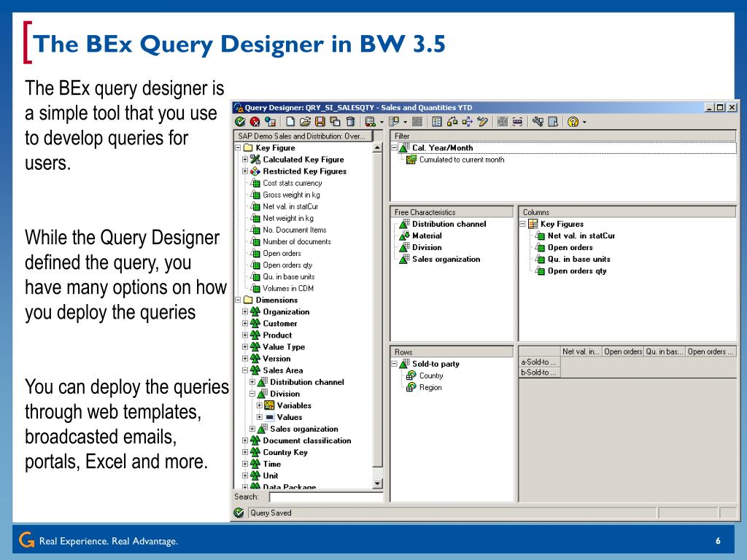Viewport: 747px width, 560px height.
Task: Open the Help icon dropdown arrow
Action: [x=584, y=122]
